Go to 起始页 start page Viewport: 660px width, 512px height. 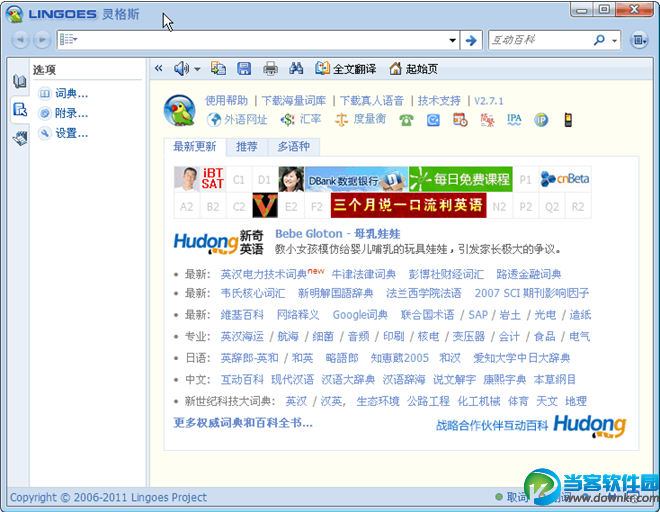coord(413,68)
